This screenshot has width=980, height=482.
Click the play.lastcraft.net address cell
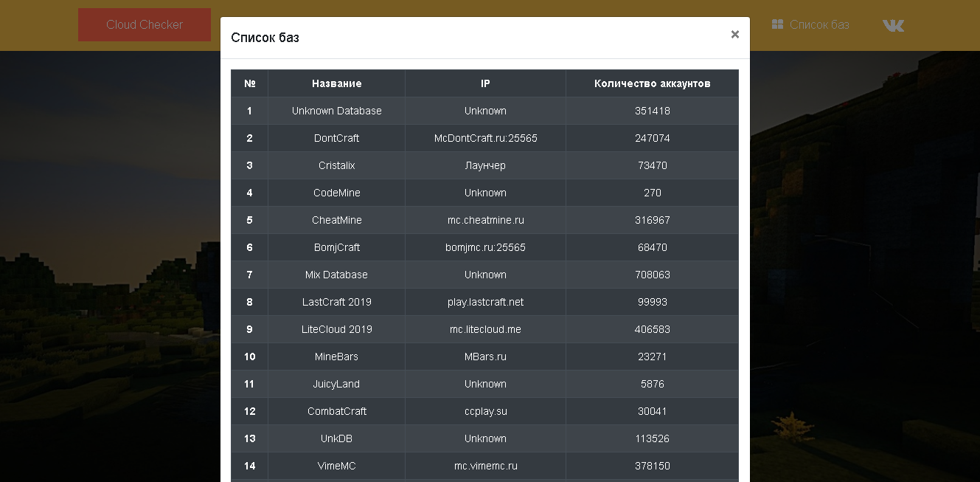point(485,302)
